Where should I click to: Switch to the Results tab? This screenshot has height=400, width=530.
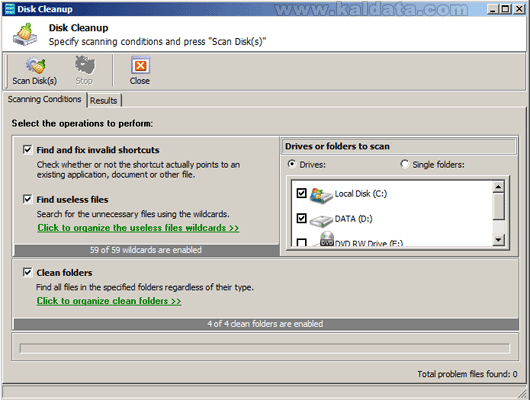click(103, 100)
